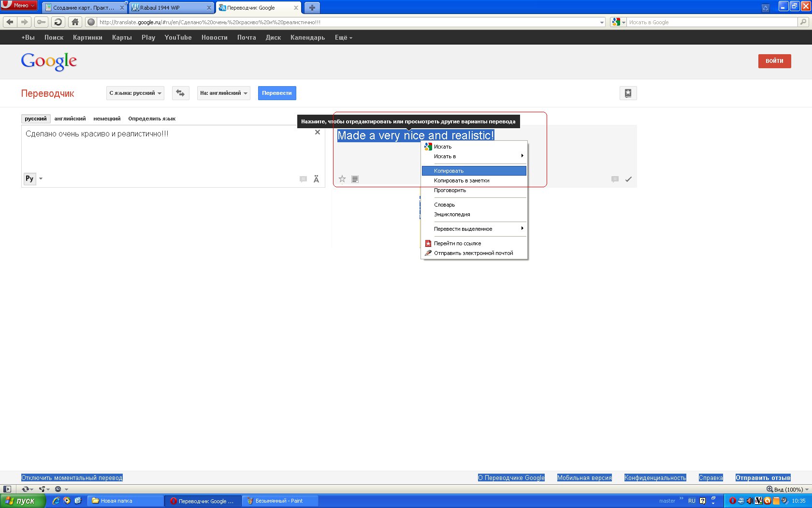Image resolution: width=812 pixels, height=508 pixels.
Task: Close the Создание карт tab
Action: (x=122, y=8)
